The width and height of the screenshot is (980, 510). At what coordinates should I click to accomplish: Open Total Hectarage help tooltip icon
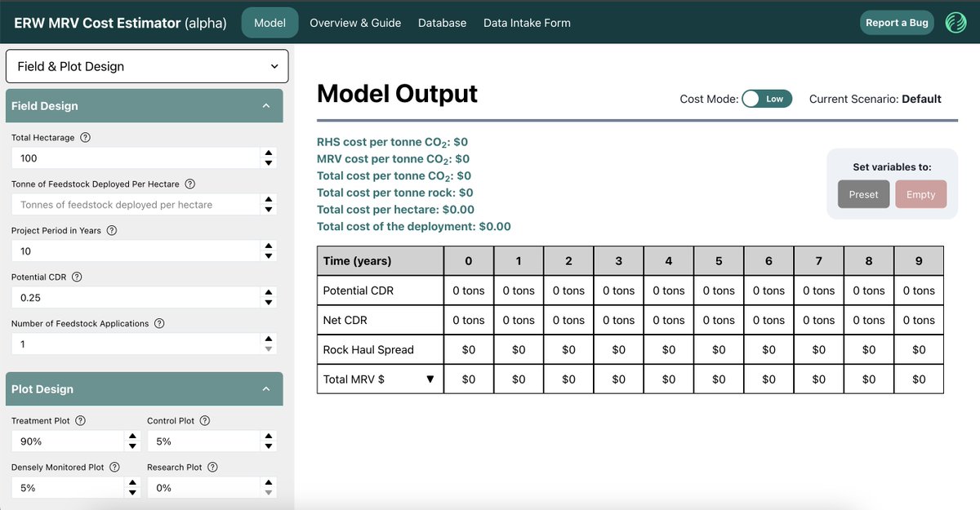click(86, 138)
